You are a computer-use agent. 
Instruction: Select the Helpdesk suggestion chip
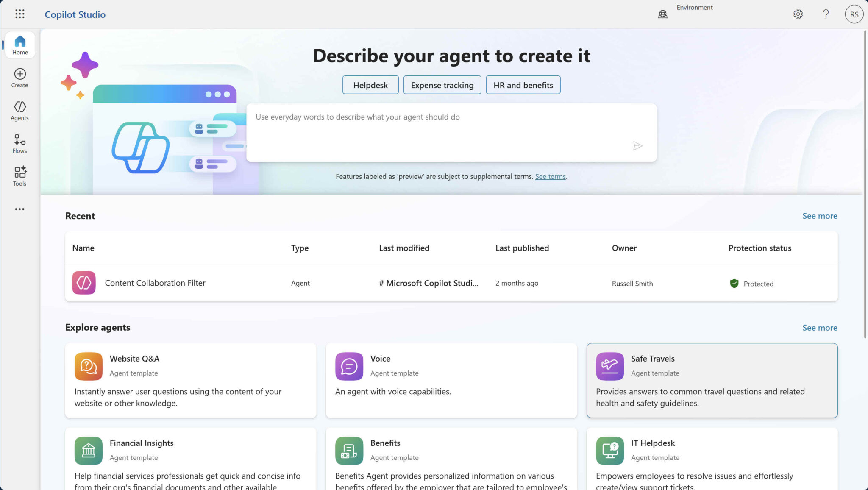370,85
